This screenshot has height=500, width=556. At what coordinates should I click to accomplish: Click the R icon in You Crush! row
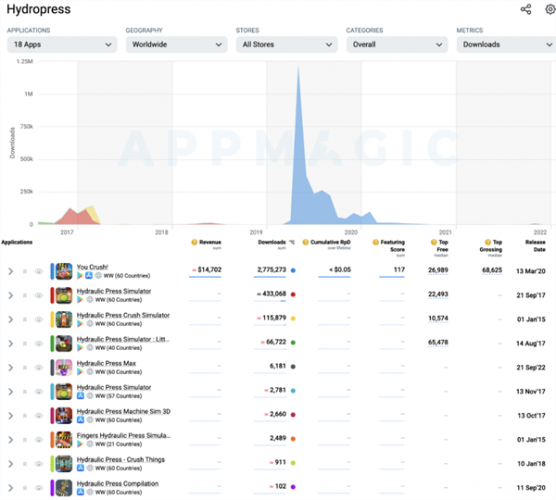(x=25, y=271)
